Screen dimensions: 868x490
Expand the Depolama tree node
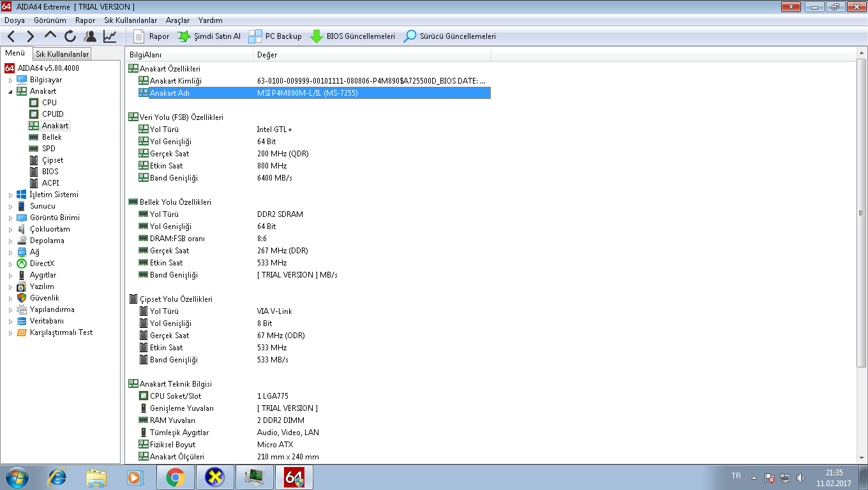(10, 241)
